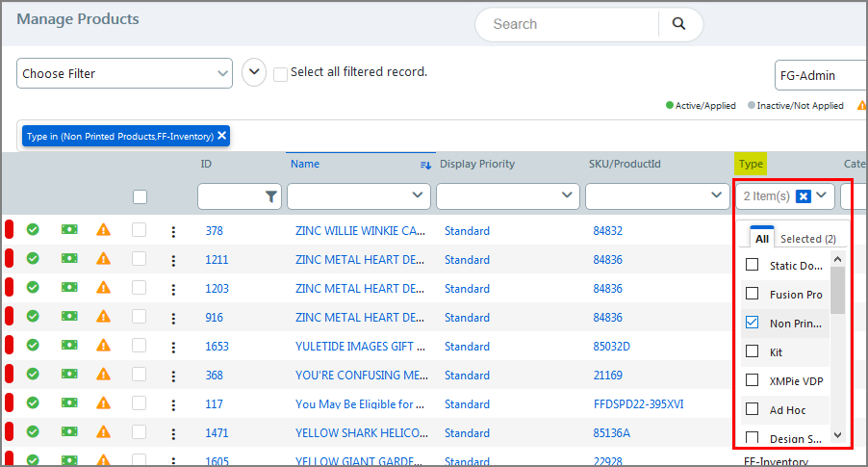Click the warning triangle icon for product 1211
Image resolution: width=868 pixels, height=467 pixels.
(x=103, y=259)
